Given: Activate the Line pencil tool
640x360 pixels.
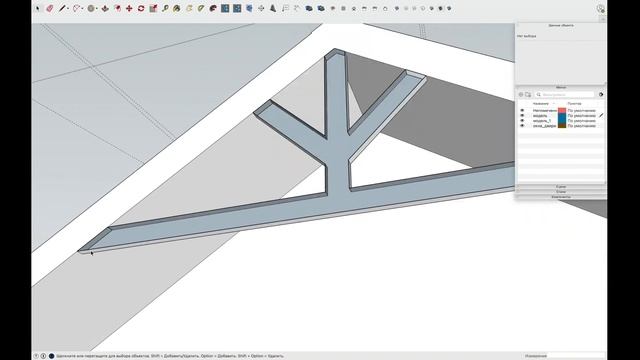Looking at the screenshot, I should point(62,8).
